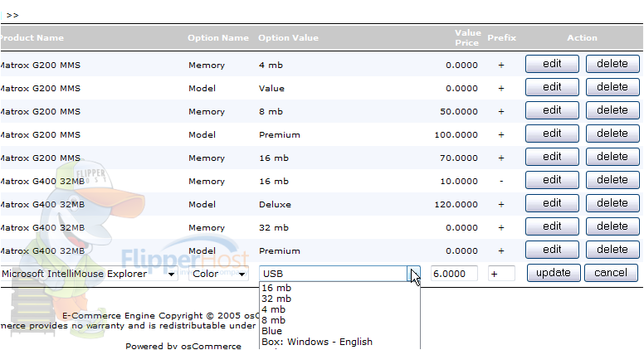Edit the Matrox G400 32MB Premium row
Image resolution: width=644 pixels, height=350 pixels.
pos(552,250)
